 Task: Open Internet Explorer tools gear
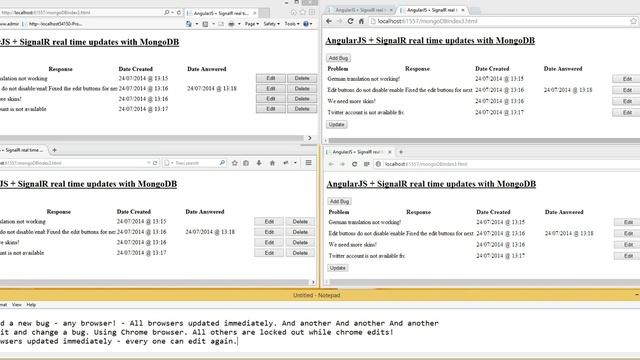[x=312, y=12]
